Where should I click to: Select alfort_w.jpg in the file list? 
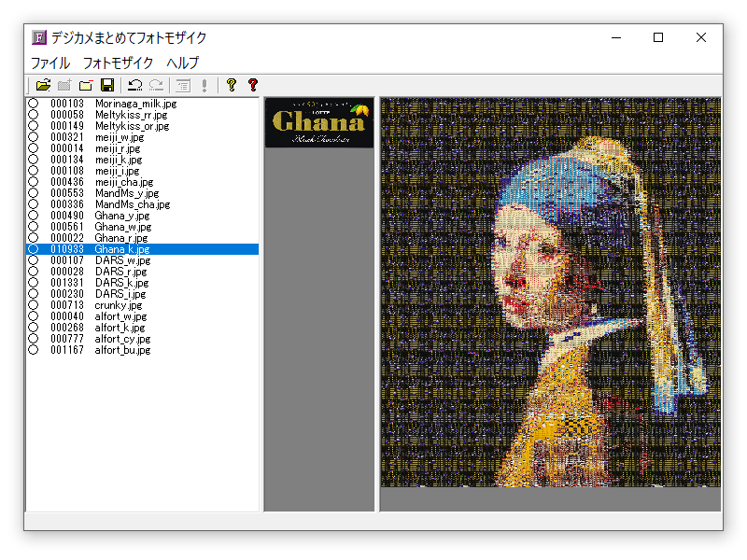pyautogui.click(x=120, y=316)
